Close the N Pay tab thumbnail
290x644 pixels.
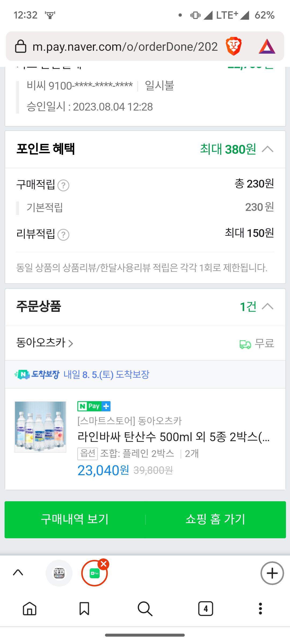pos(103,564)
